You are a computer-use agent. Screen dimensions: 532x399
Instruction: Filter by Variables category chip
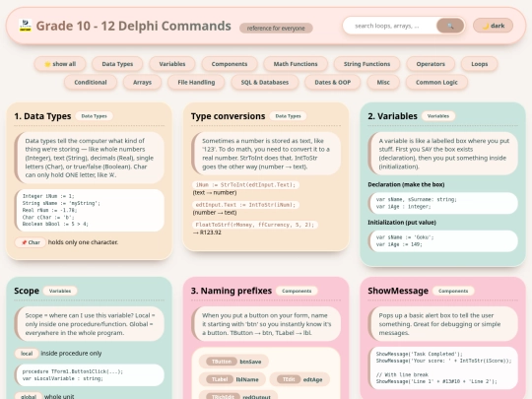click(x=172, y=64)
